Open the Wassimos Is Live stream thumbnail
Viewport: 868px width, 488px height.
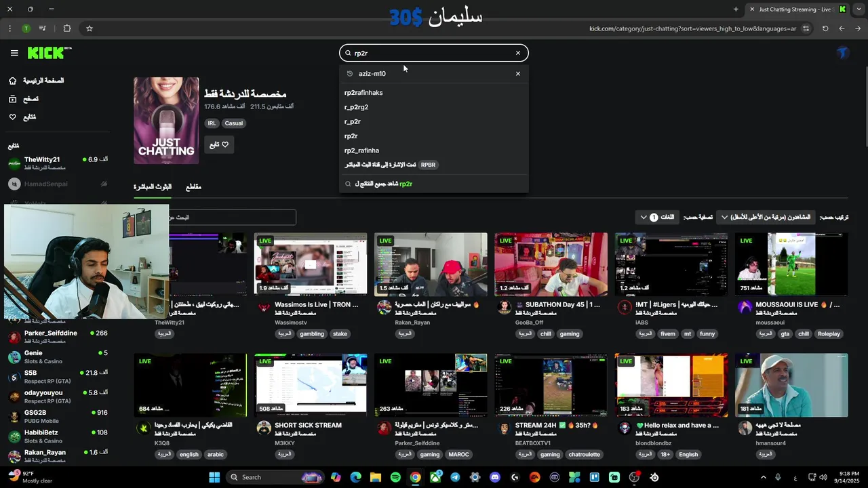[311, 264]
